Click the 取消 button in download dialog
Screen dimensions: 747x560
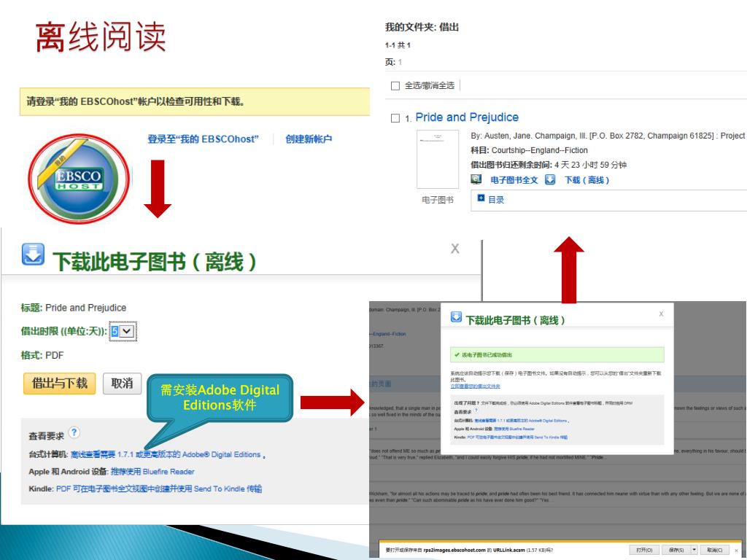[122, 384]
